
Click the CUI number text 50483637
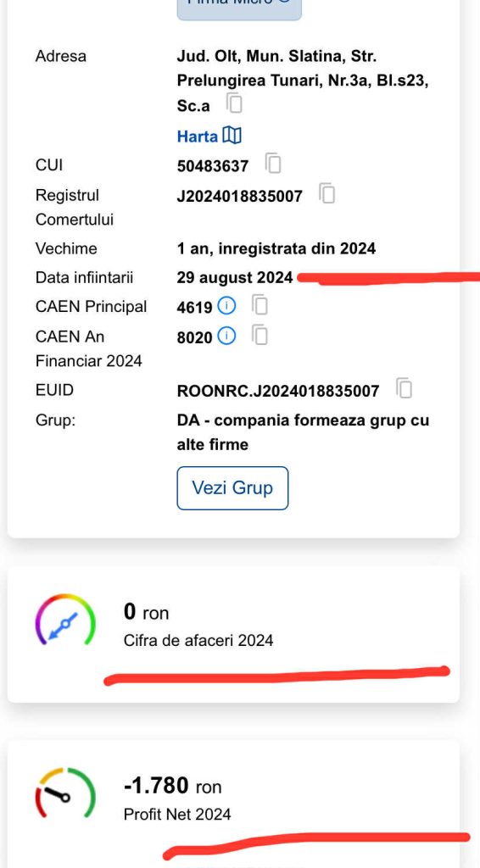[x=213, y=165]
